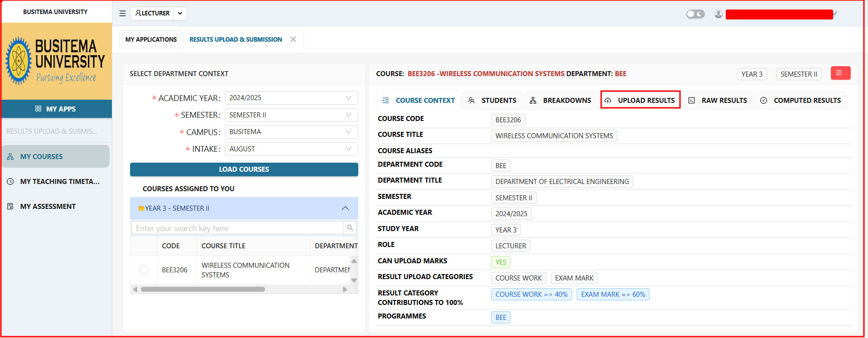Viewport: 868px width, 338px height.
Task: Click the COURSE WORK category tag
Action: [518, 278]
